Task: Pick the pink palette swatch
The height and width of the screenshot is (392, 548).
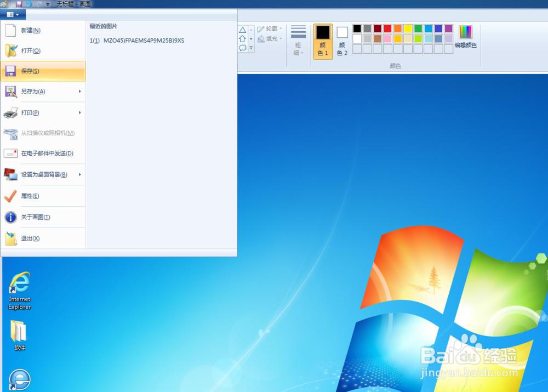Action: 387,39
